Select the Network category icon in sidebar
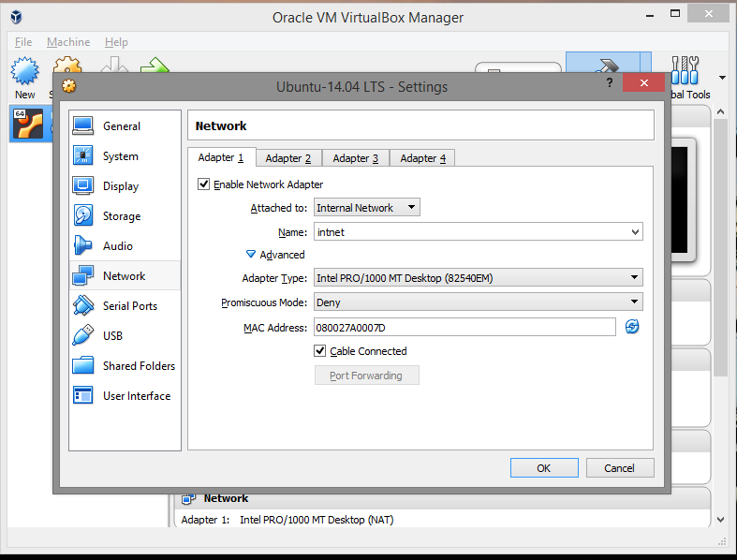 click(83, 275)
